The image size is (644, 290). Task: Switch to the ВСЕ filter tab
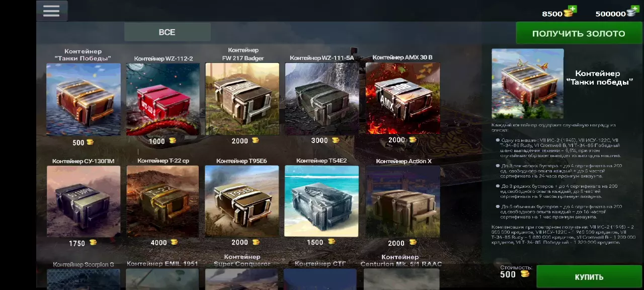pos(167,32)
